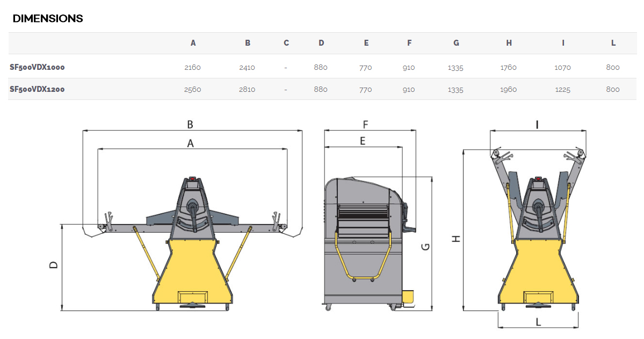
Task: Select column header F in the table
Action: point(409,43)
